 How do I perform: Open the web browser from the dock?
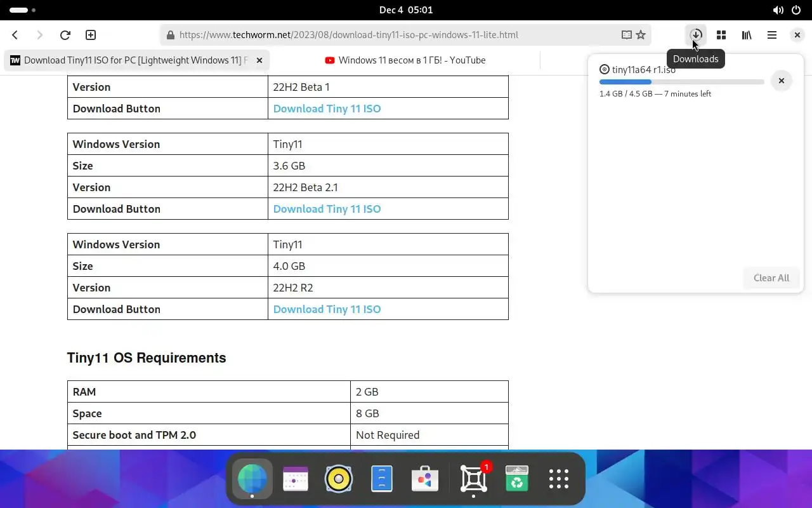[x=252, y=479]
